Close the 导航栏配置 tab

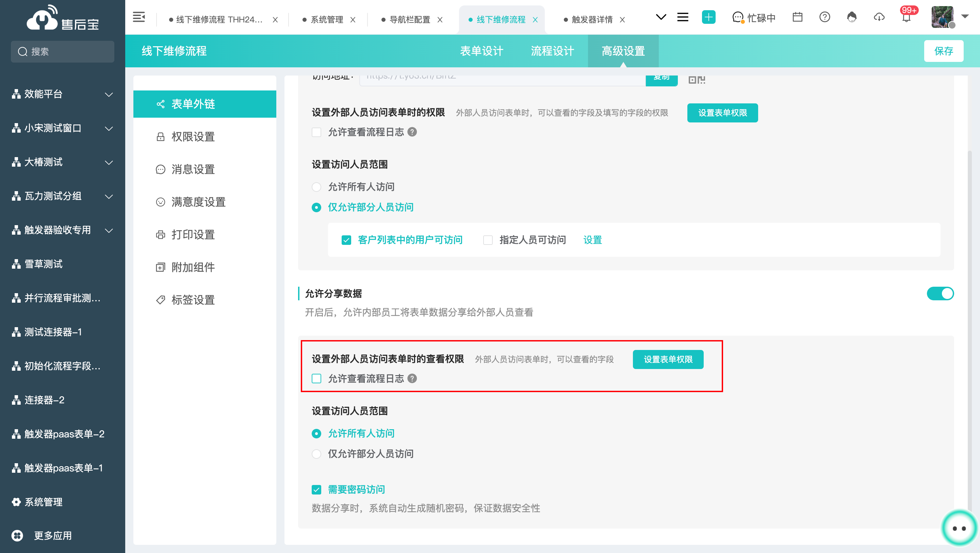[440, 20]
